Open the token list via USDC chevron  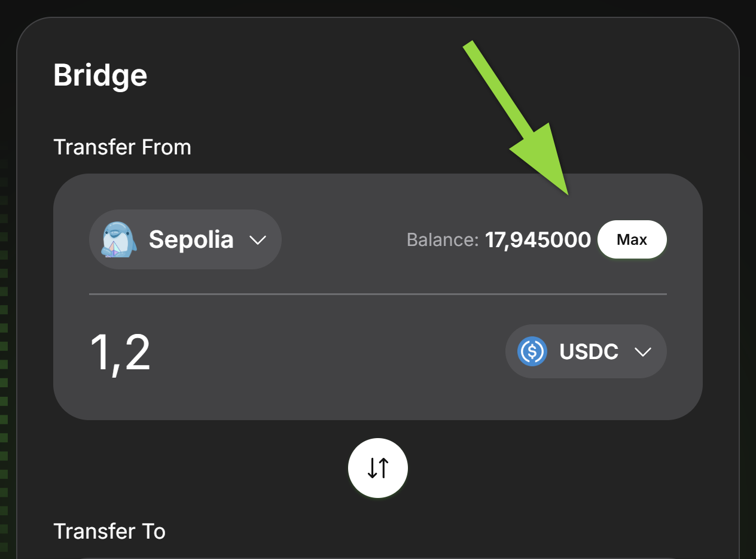coord(644,353)
